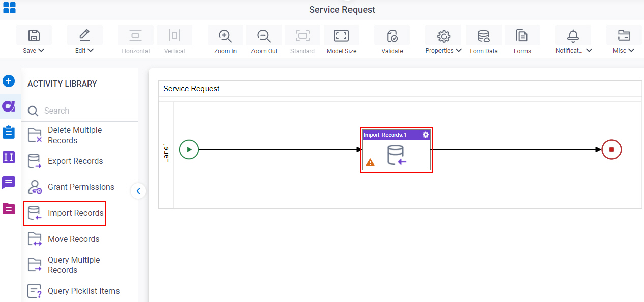Click the blue plus sidebar icon
Viewport: 644px width, 302px height.
(x=9, y=81)
